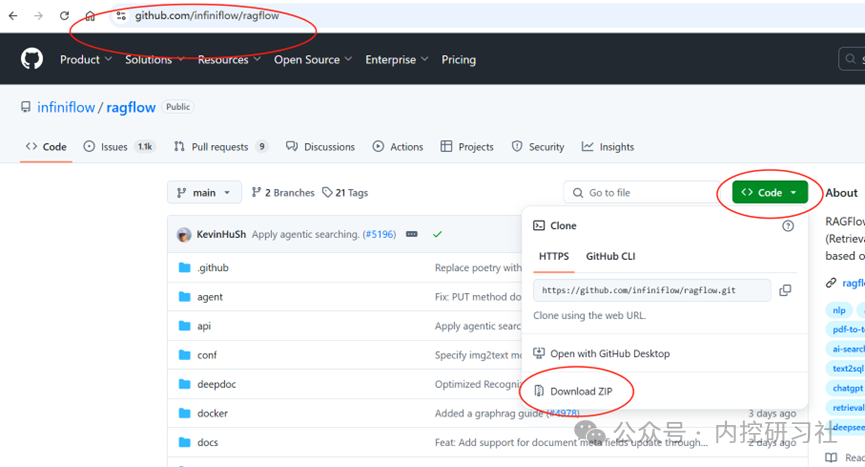865x467 pixels.
Task: Open the nlp topic tag
Action: click(839, 310)
